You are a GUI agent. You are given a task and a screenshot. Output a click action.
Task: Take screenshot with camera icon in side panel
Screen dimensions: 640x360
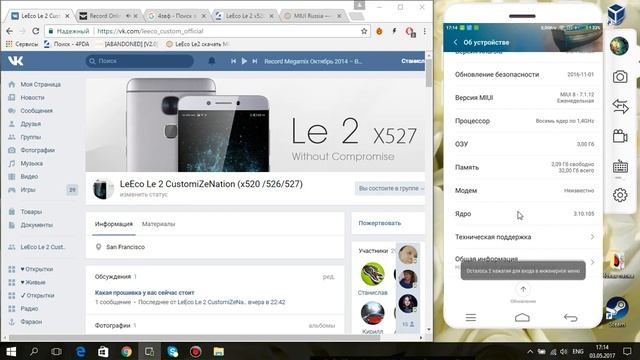620,76
